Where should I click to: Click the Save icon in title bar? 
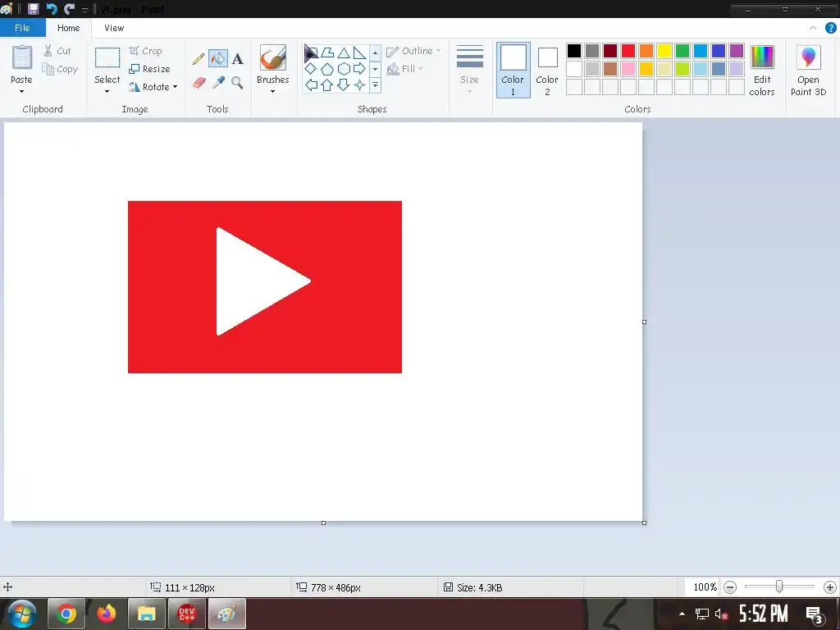(x=33, y=8)
